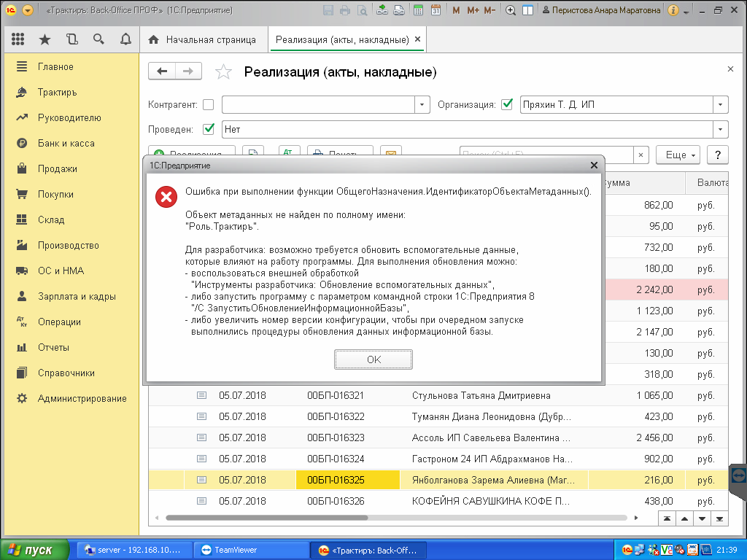Viewport: 747px width, 560px height.
Task: Click the zoom magnifier icon in the title bar
Action: point(511,10)
